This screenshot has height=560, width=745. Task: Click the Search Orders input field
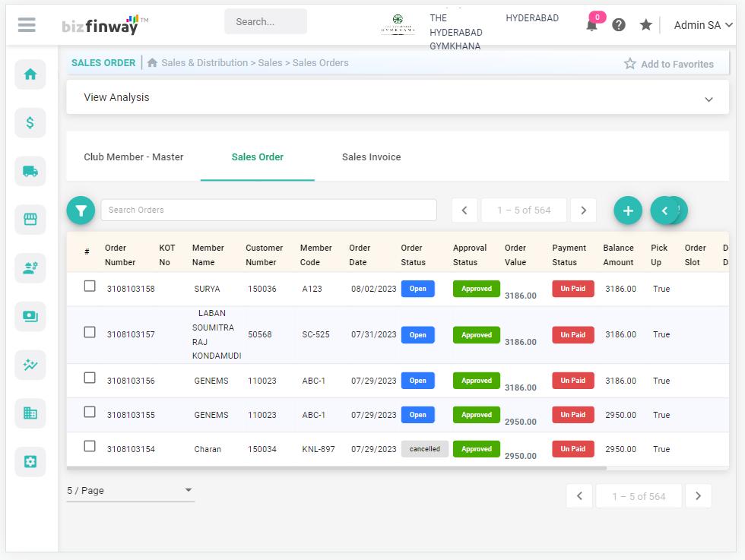268,210
